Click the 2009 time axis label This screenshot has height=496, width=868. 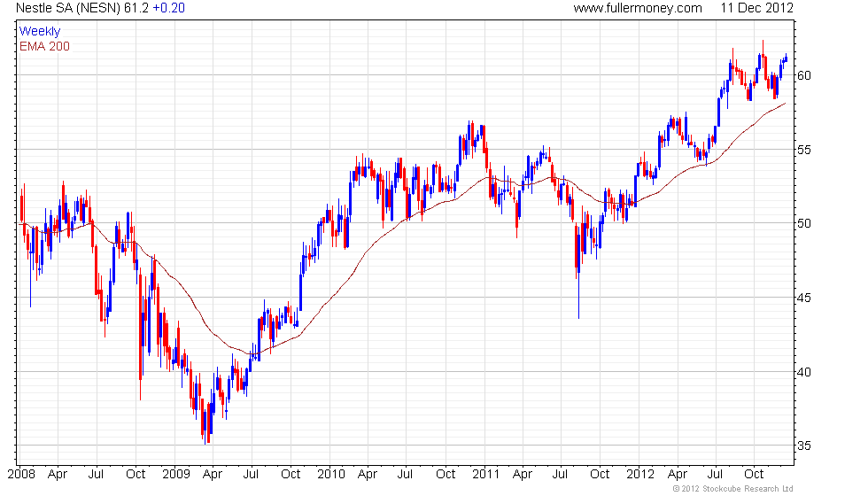pos(176,475)
